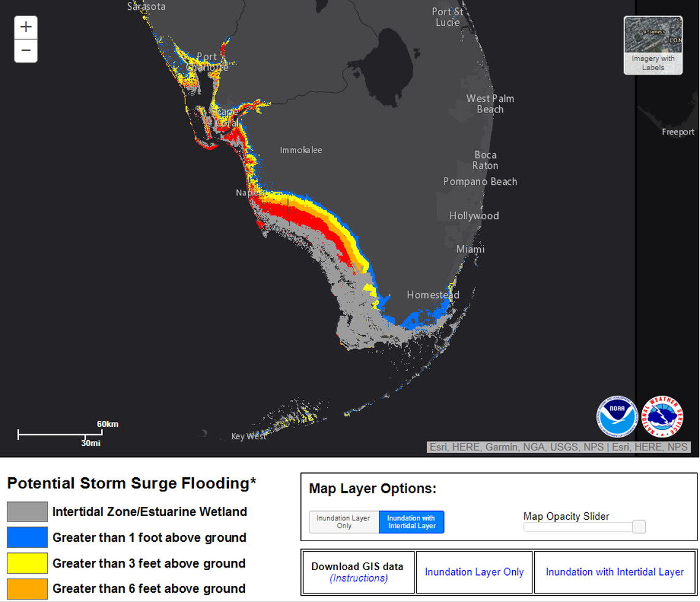The width and height of the screenshot is (700, 602).
Task: Click the gray Intertidal Zone legend swatch
Action: point(27,512)
